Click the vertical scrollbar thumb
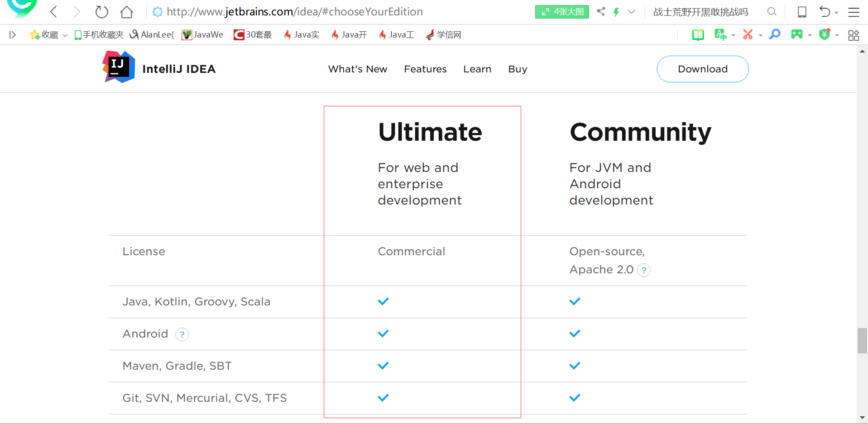 [x=862, y=341]
